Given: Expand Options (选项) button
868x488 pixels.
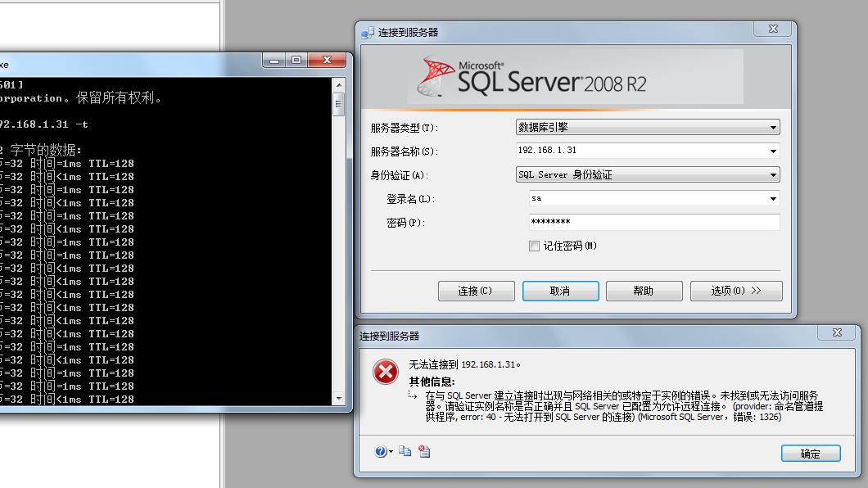Looking at the screenshot, I should point(736,291).
